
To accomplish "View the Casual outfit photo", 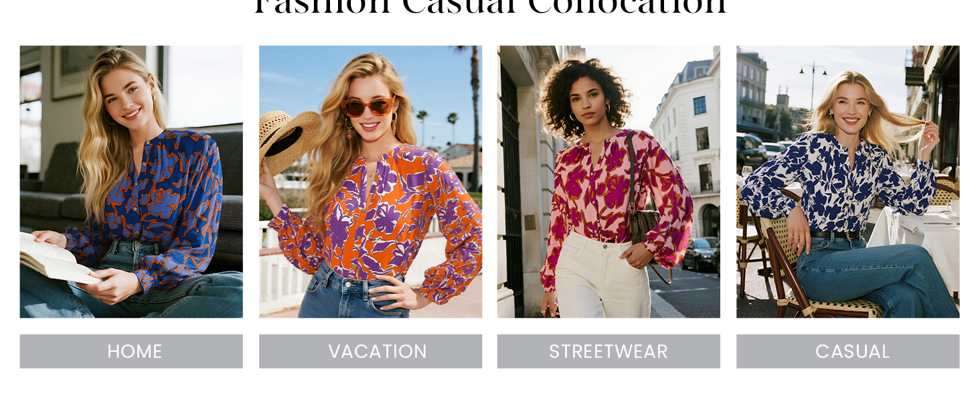I will (x=847, y=182).
